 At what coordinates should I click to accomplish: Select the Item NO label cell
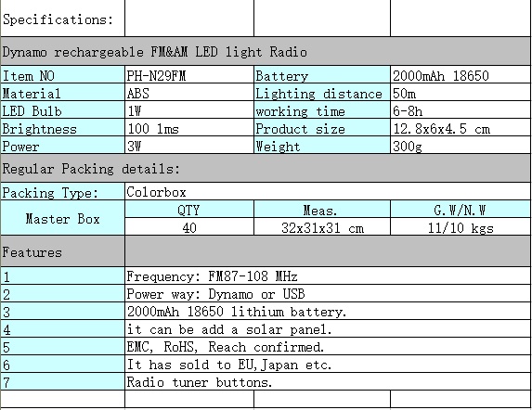click(x=63, y=75)
